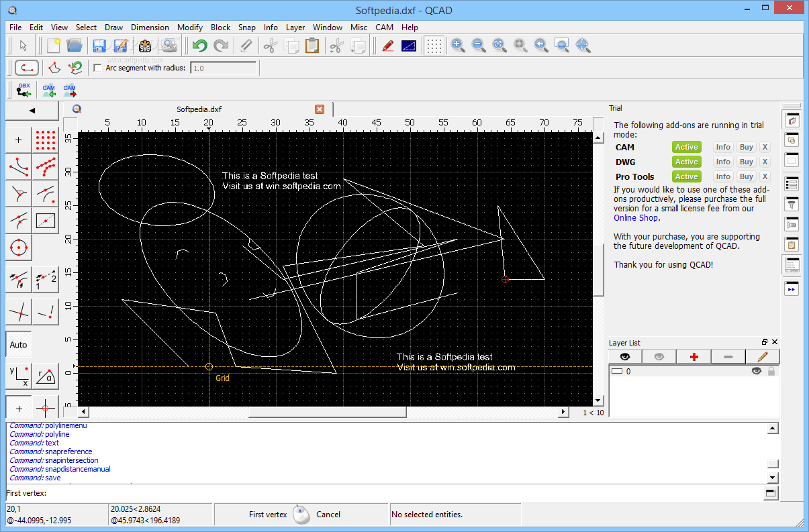The image size is (809, 532).
Task: Toggle the dotted grid display icon
Action: pos(434,46)
